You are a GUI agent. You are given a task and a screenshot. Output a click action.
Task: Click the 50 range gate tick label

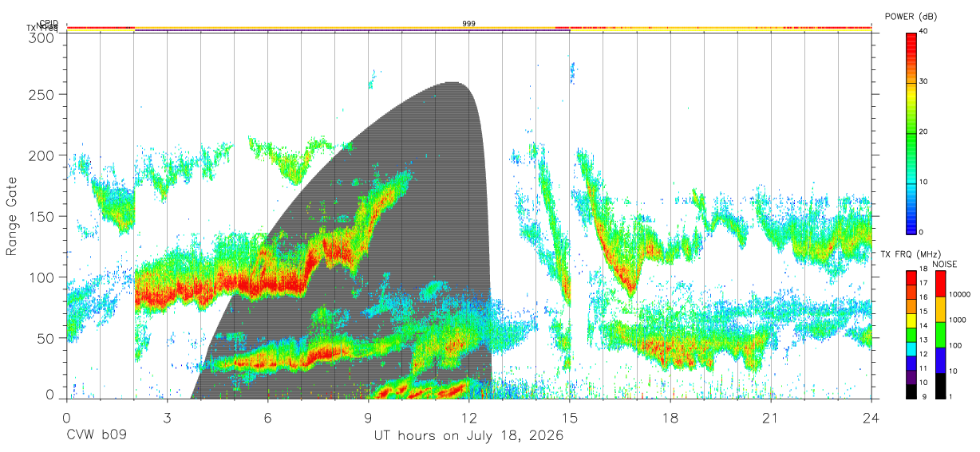(x=45, y=338)
